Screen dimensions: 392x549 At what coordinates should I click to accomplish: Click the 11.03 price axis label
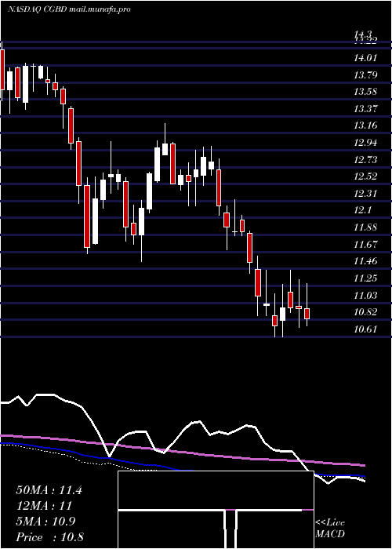click(365, 296)
